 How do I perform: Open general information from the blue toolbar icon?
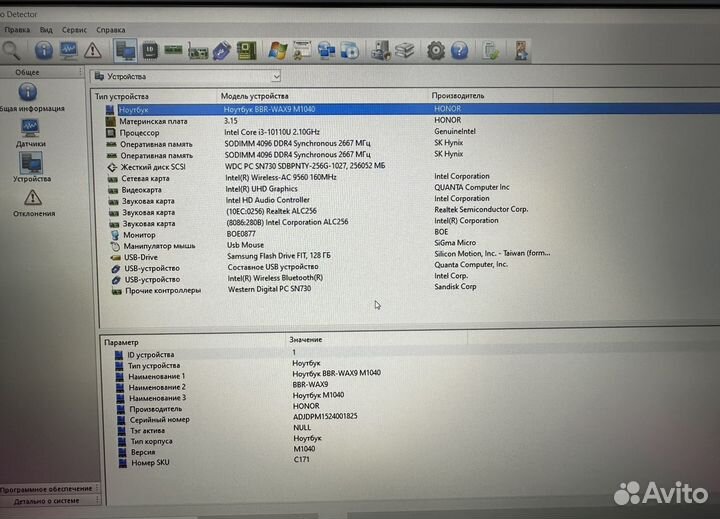[x=44, y=50]
